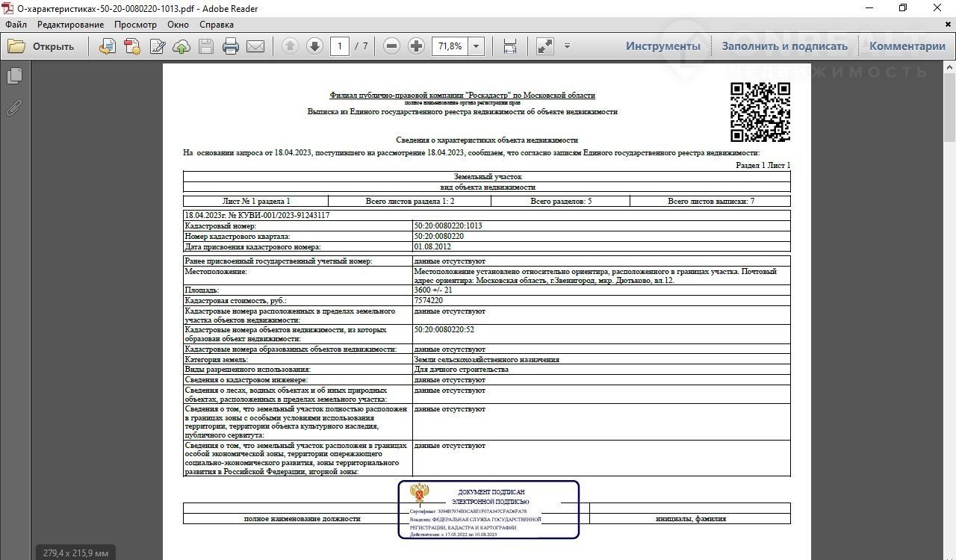This screenshot has height=560, width=956.
Task: Open the sign document pencil icon
Action: tap(157, 46)
